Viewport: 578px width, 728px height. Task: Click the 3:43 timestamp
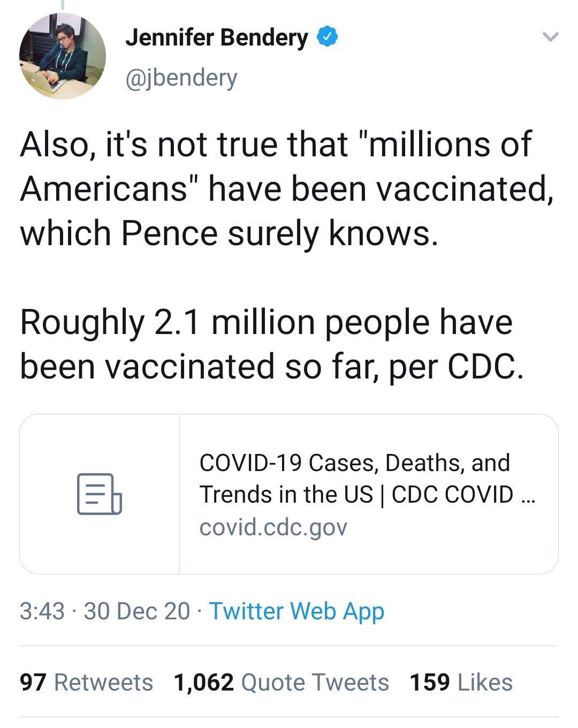pos(42,611)
